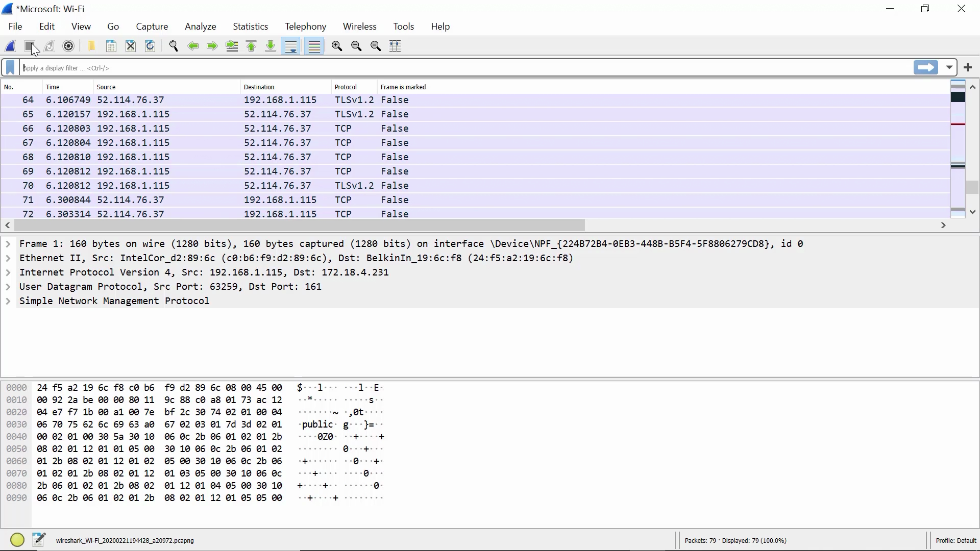Expand Internet Protocol Version 4 details

8,272
